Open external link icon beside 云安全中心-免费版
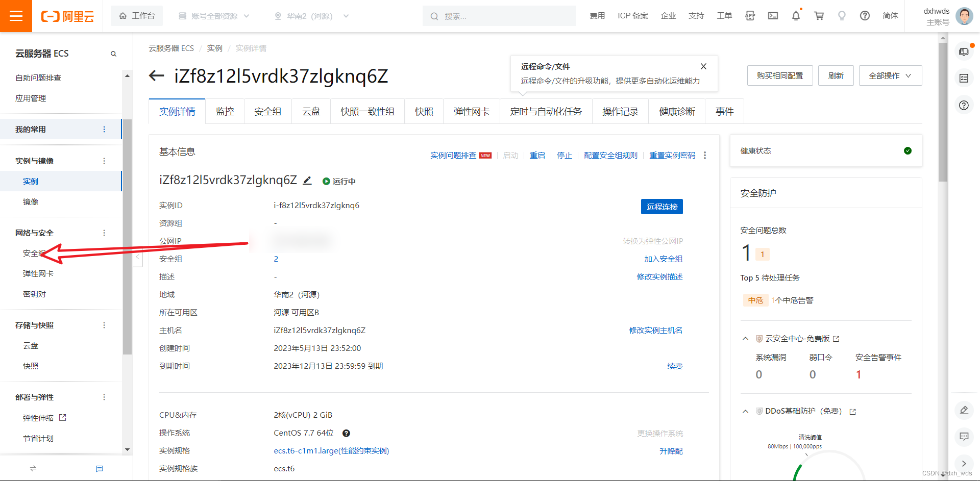This screenshot has width=980, height=481. click(836, 339)
